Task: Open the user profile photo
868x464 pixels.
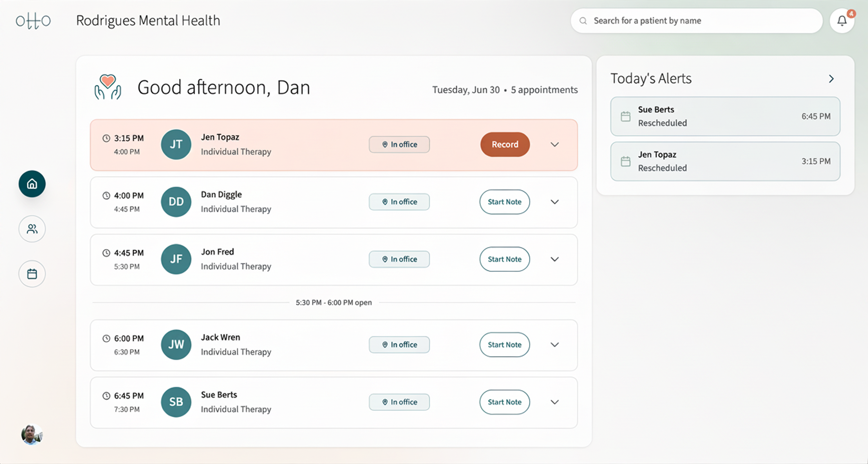Action: click(32, 434)
